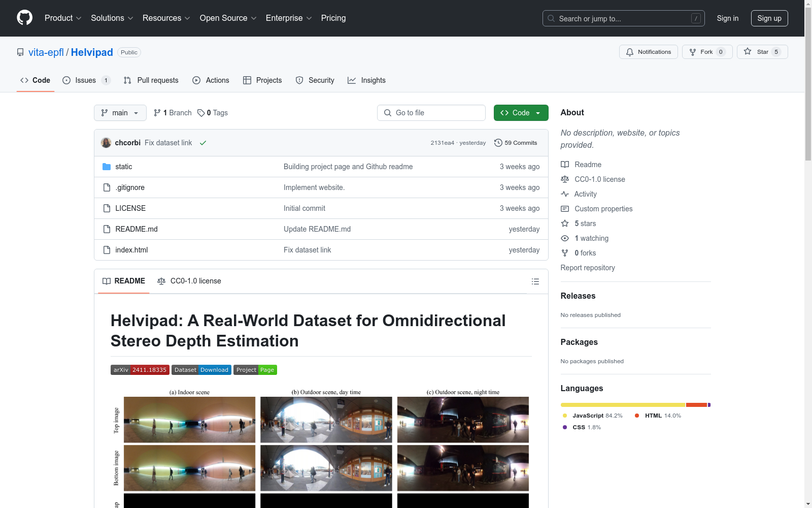Click the tag icon next to Tags
Viewport: 812px width, 508px height.
pos(201,113)
